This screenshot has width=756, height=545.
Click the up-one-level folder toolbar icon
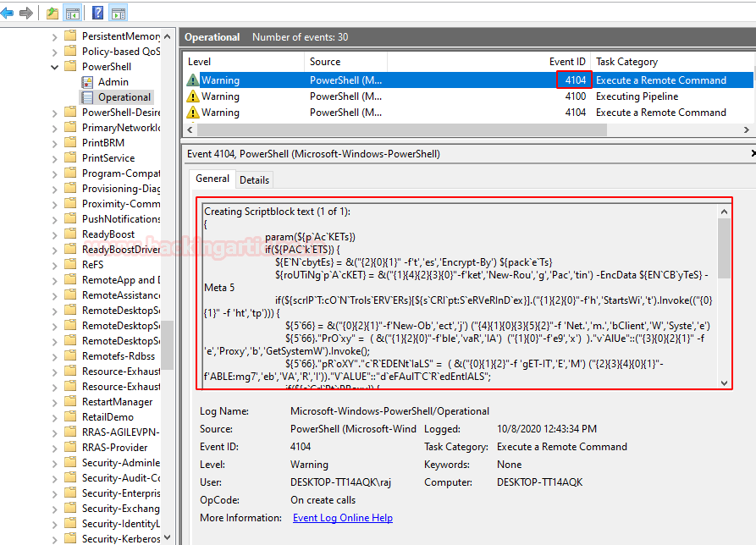pos(52,13)
